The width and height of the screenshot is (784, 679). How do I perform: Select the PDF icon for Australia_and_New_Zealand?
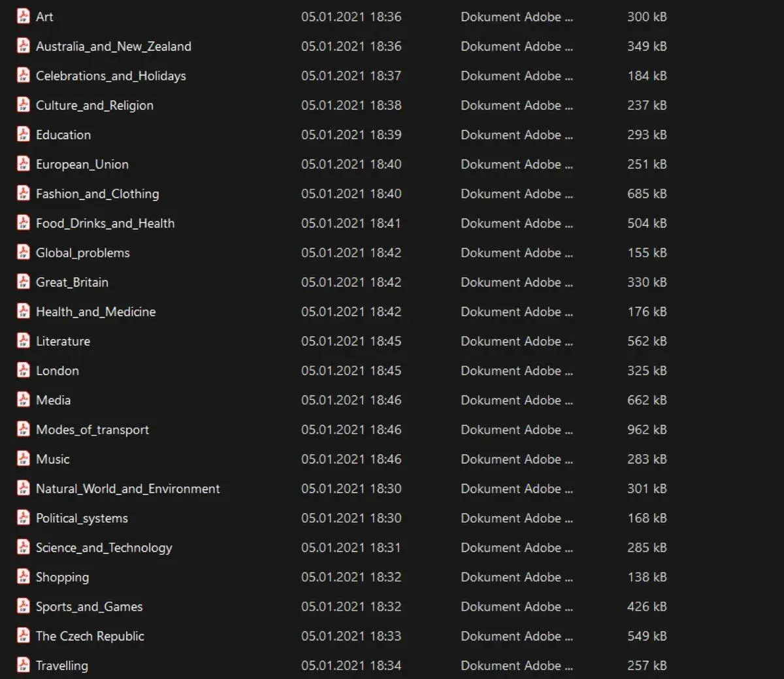click(24, 46)
